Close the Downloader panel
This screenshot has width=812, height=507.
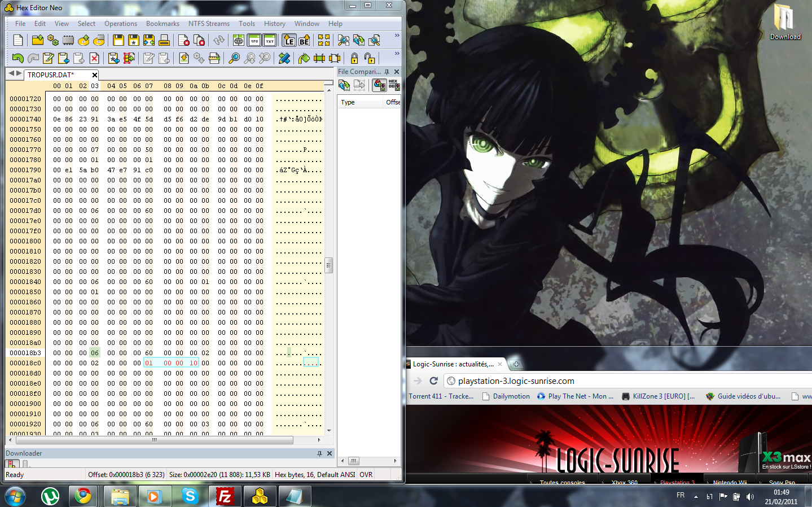pyautogui.click(x=330, y=453)
